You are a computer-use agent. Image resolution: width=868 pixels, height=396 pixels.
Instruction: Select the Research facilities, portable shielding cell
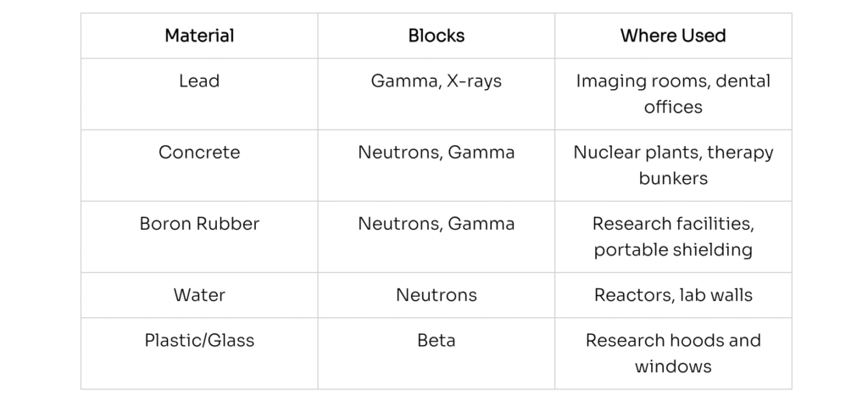coord(673,237)
